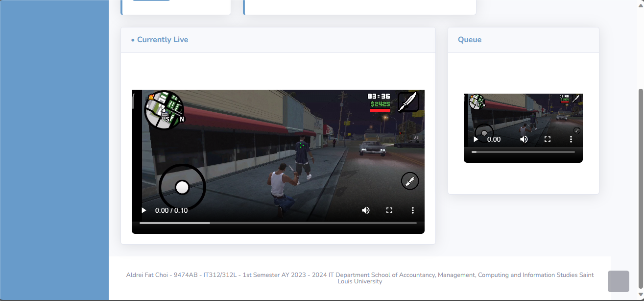Enter fullscreen on the Queue video
This screenshot has width=644, height=301.
coord(548,139)
